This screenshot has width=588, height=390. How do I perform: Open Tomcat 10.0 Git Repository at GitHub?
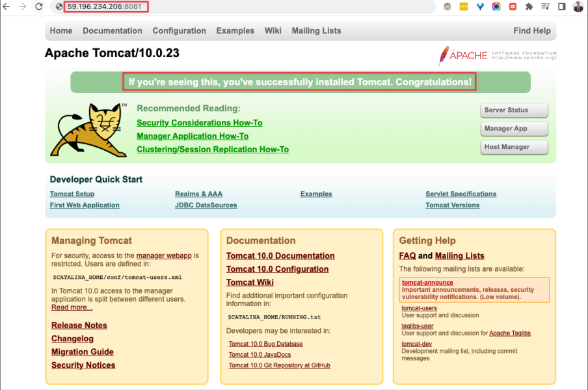click(280, 365)
